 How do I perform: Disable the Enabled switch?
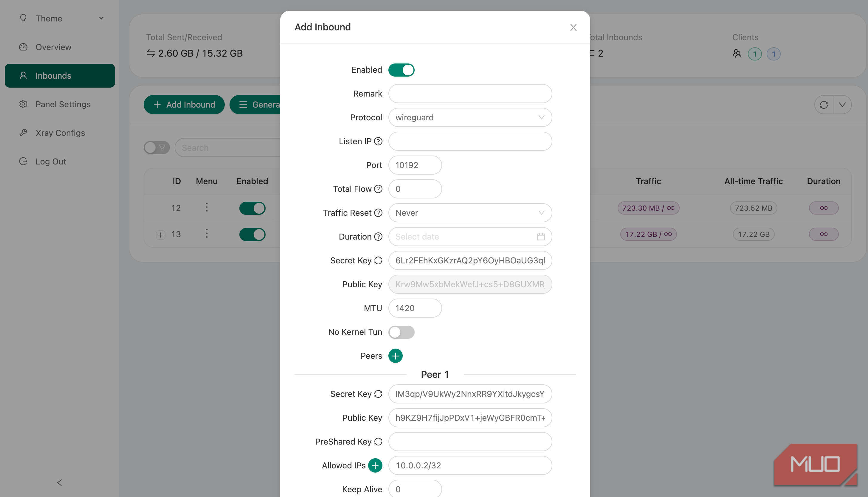pos(402,70)
